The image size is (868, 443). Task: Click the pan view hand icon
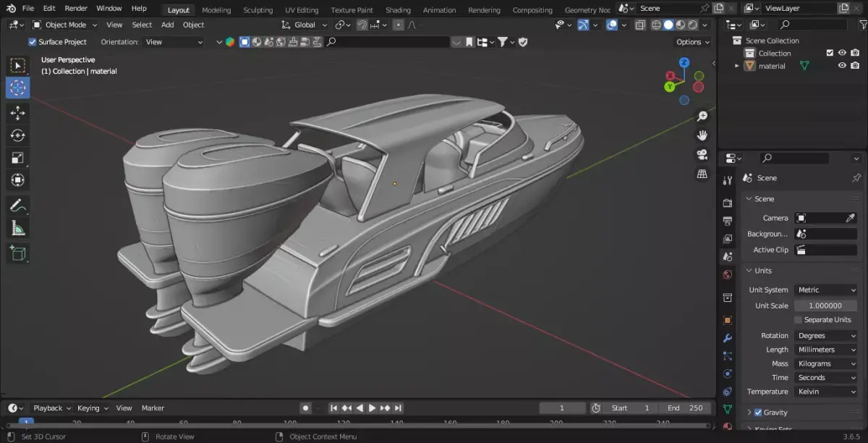tap(702, 135)
